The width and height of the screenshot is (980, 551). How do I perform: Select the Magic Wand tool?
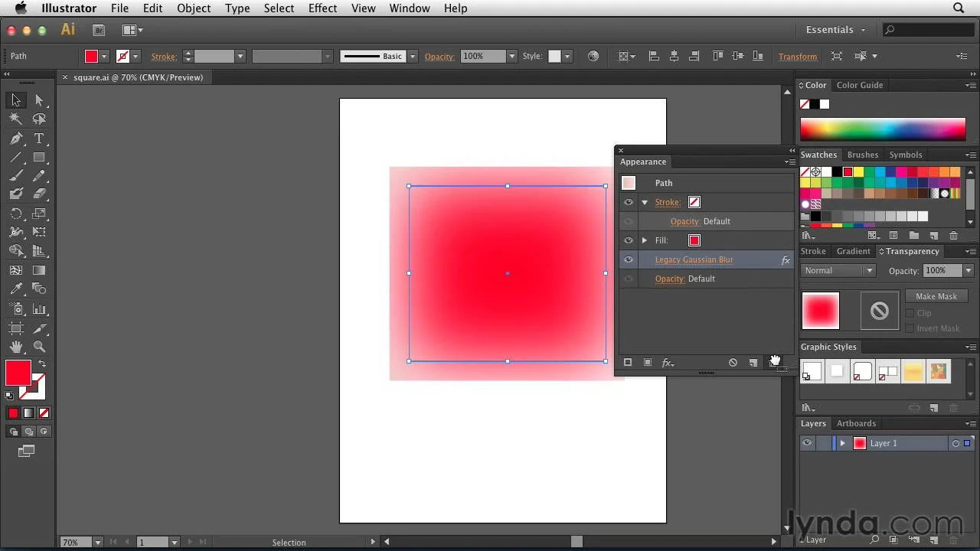16,119
